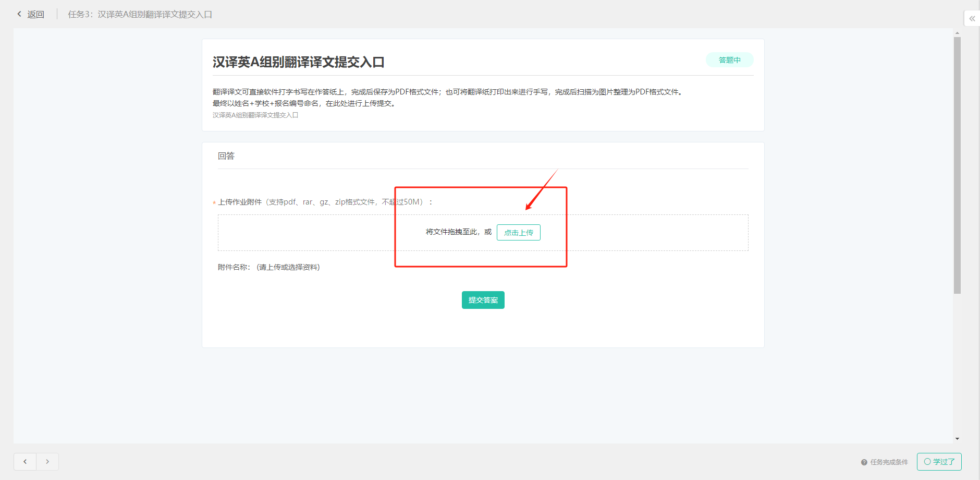980x480 pixels.
Task: Click the 附件名称 placeholder text
Action: click(x=288, y=267)
